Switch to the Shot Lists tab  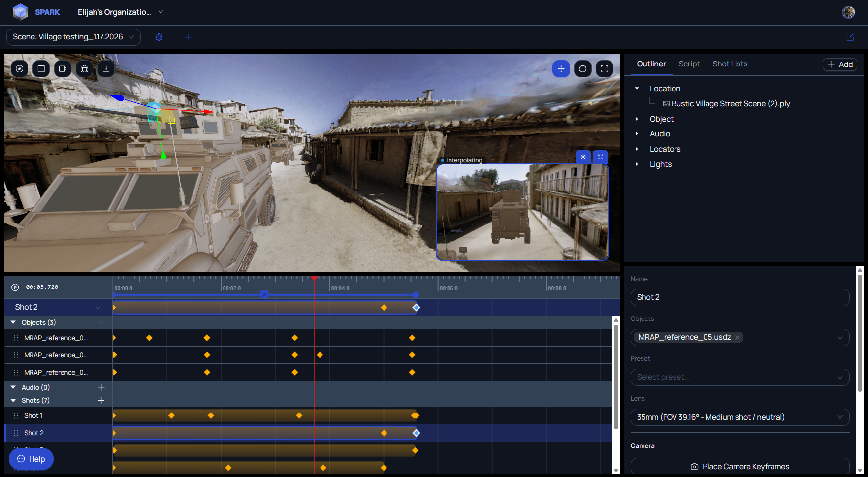tap(730, 64)
